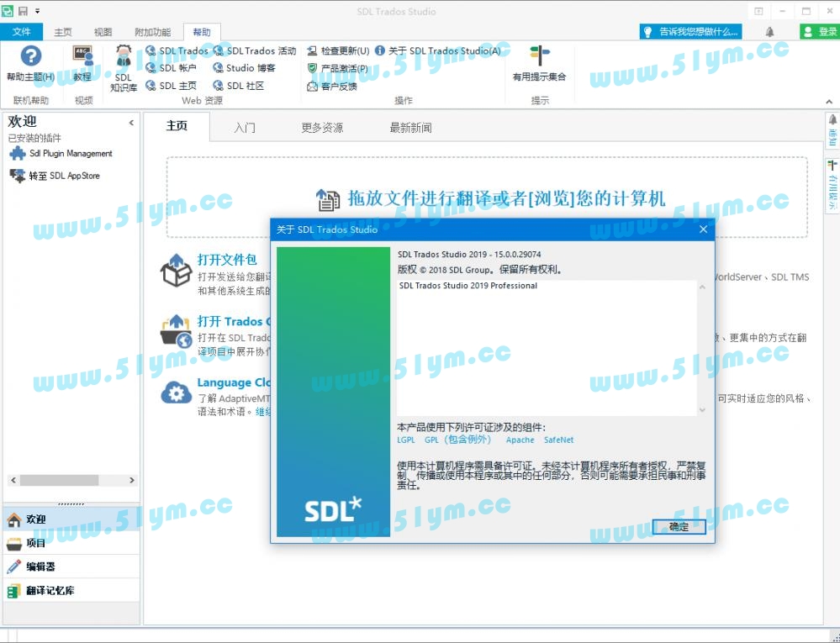Click the 打开文件包 open package icon
Viewport: 840px width, 643px height.
177,271
